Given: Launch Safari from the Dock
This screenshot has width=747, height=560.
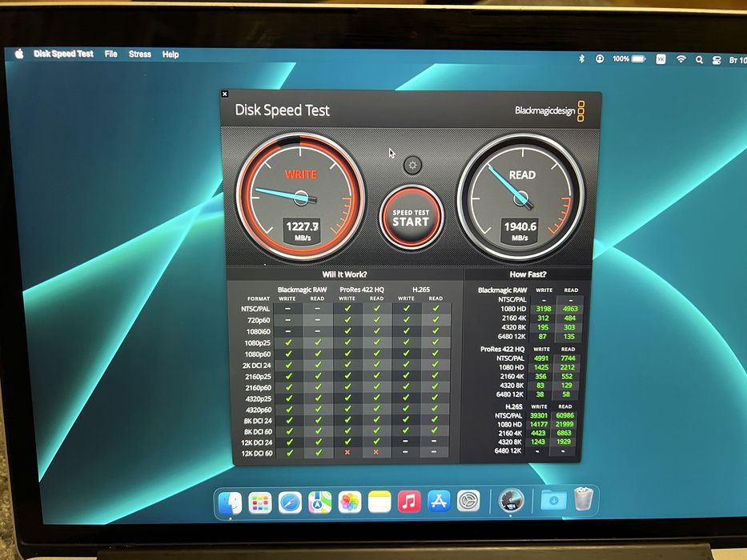Looking at the screenshot, I should point(290,503).
